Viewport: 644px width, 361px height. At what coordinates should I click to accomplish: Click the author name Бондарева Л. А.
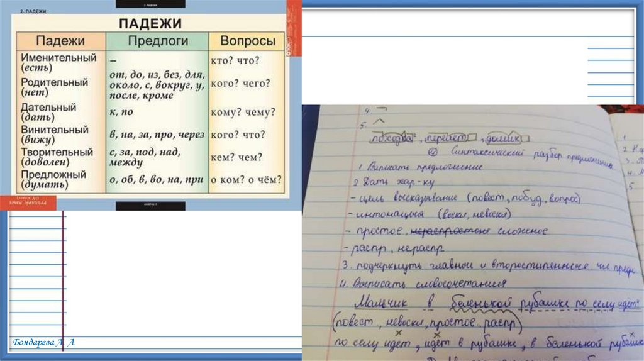43,342
